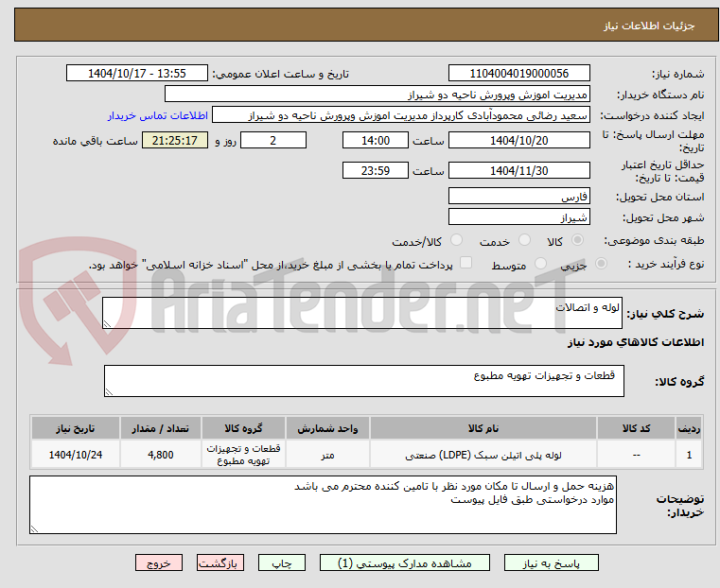
Task: Click the 'لوله و اتصالات' description box
Action: coord(362,313)
